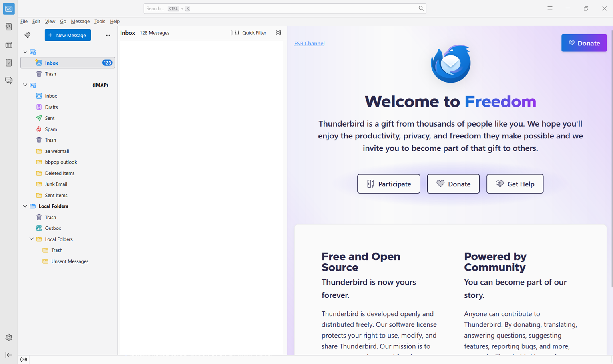Open the Tools menu
Image resolution: width=613 pixels, height=364 pixels.
pyautogui.click(x=100, y=21)
